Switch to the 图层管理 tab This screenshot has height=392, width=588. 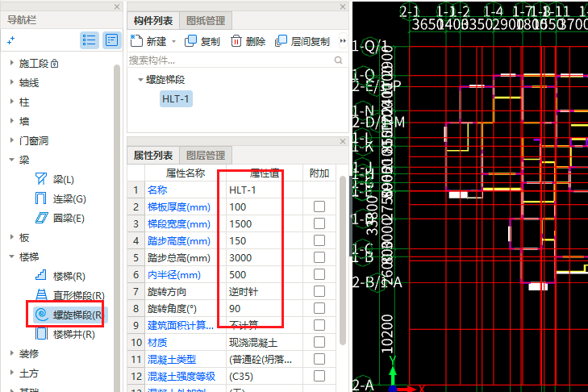206,156
